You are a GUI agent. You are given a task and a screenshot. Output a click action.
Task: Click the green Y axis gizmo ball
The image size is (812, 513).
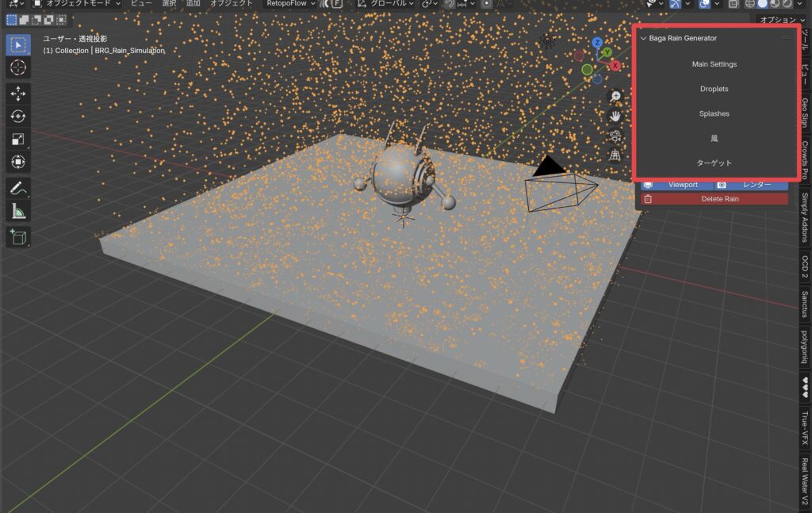pyautogui.click(x=607, y=52)
